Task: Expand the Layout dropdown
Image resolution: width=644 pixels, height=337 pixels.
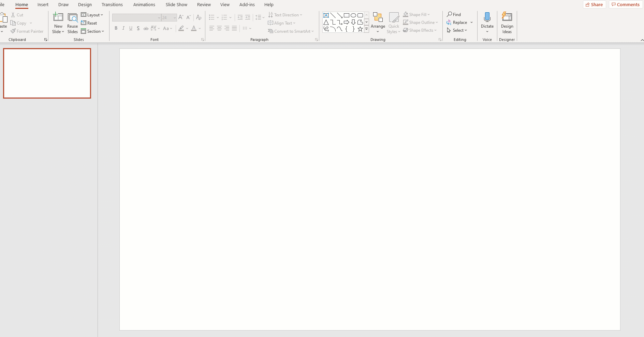Action: [x=92, y=15]
